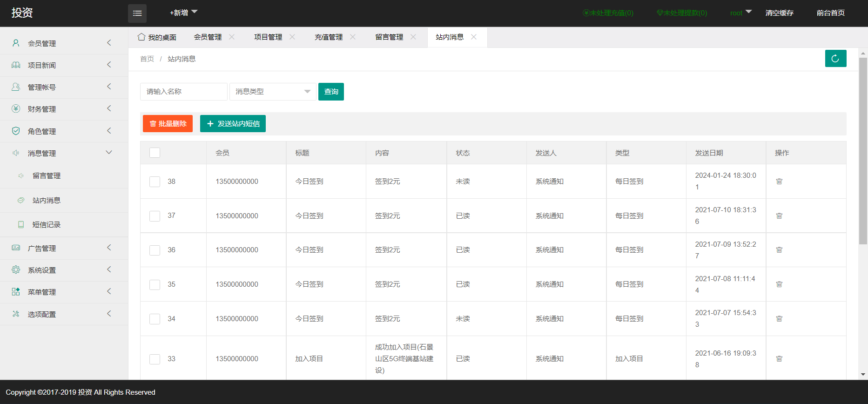
Task: Expand the 财务管理 chevron
Action: (x=109, y=108)
